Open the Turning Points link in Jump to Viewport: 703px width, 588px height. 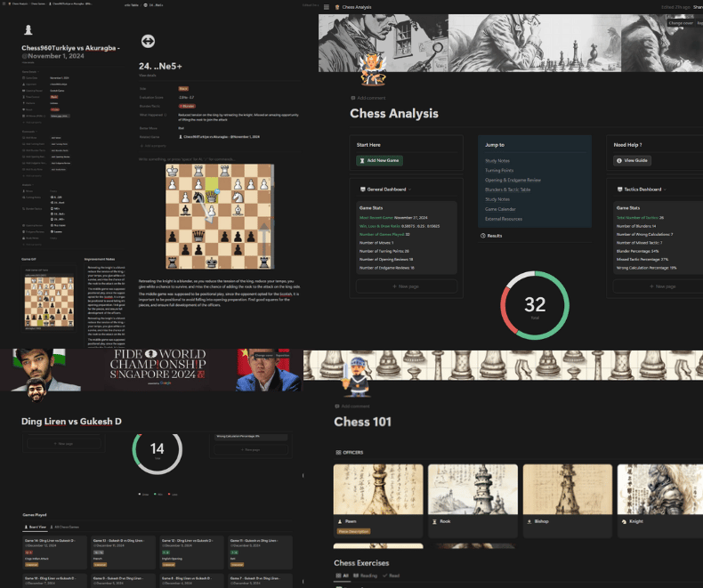(499, 170)
